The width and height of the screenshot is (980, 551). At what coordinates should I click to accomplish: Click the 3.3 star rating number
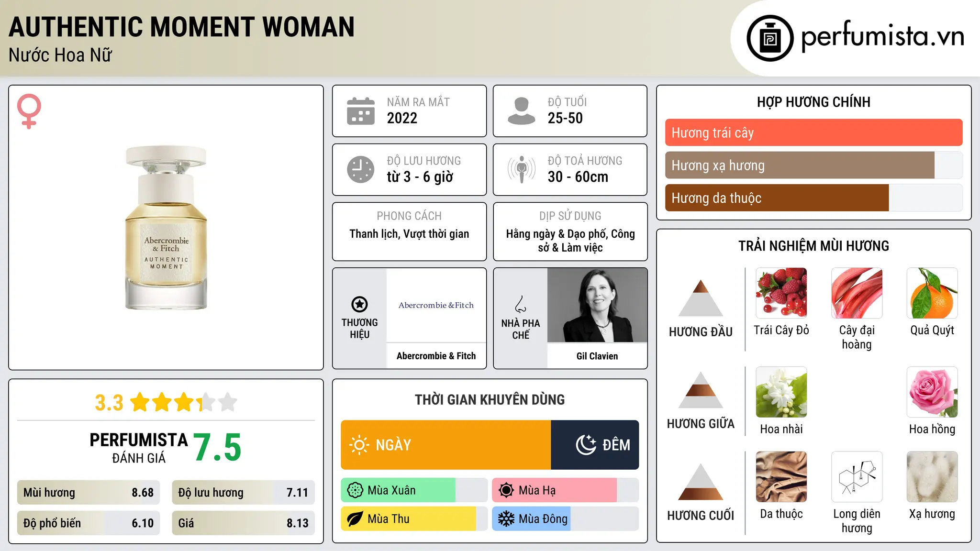[109, 403]
